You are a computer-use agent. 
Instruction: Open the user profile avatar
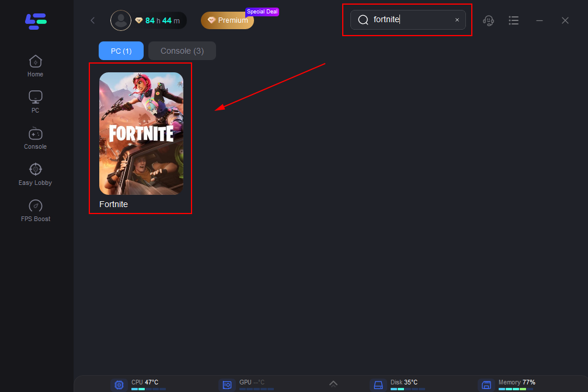121,20
